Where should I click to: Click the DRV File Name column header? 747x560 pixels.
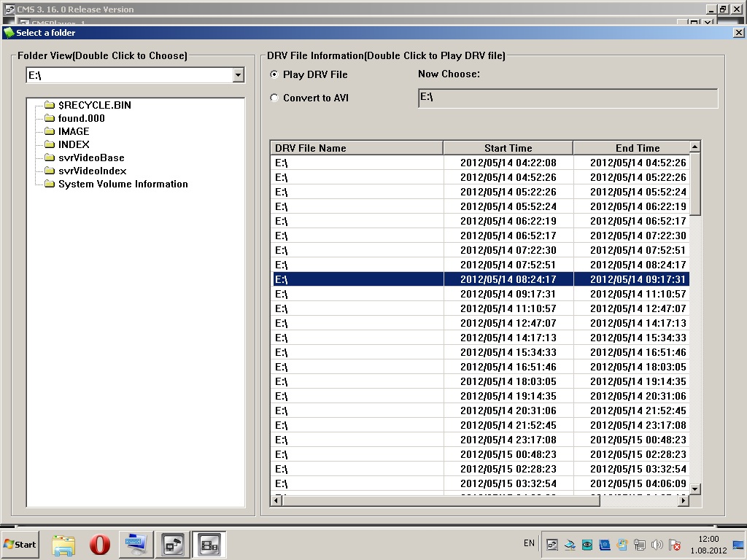[357, 148]
